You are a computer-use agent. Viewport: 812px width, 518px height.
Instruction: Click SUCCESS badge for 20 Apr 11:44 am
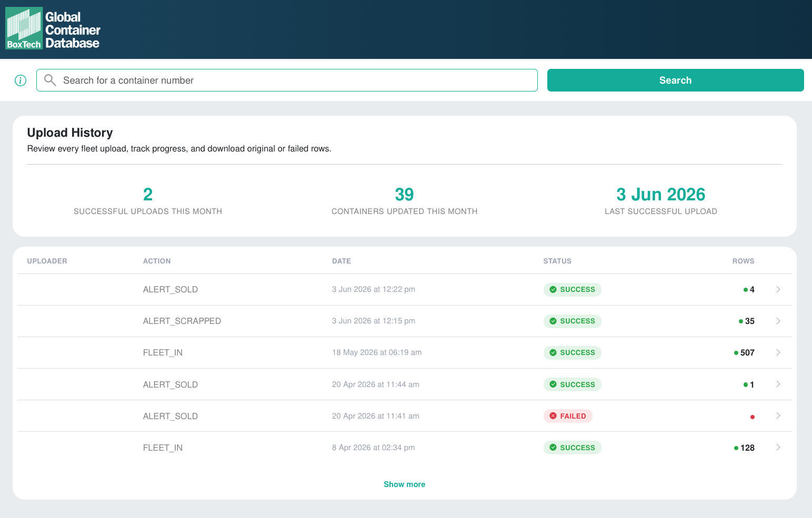[572, 384]
